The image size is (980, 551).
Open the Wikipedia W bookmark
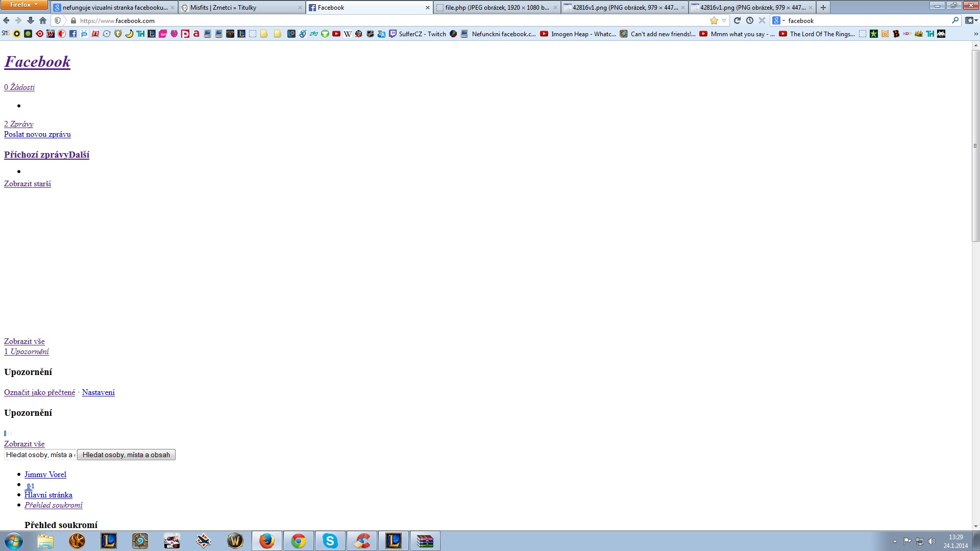pos(348,34)
